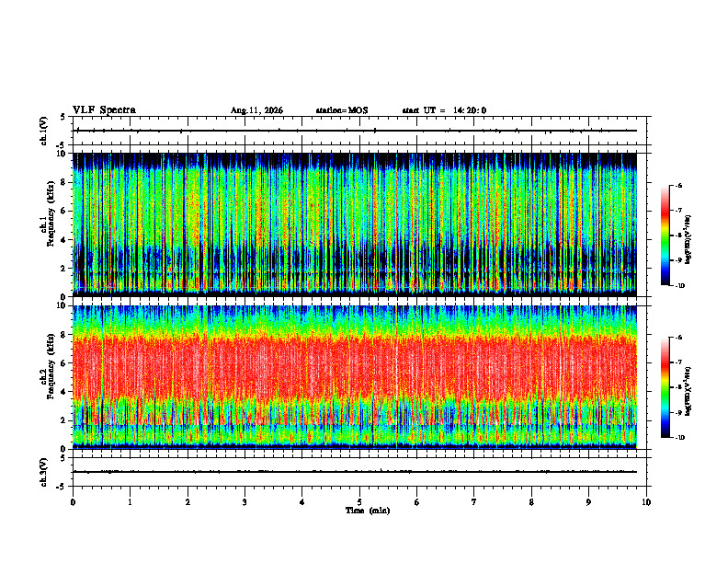
Task: Click the ch.1 waveform trace line
Action: pos(355,131)
